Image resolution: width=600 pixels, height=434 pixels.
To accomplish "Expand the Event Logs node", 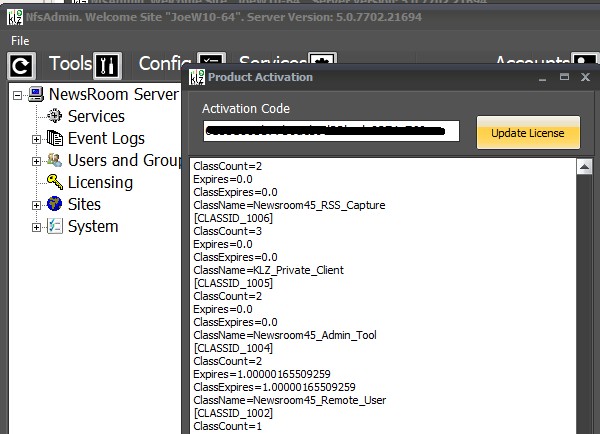I will coord(36,139).
